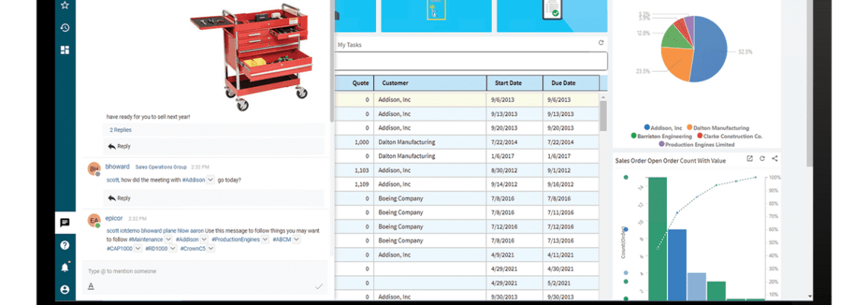Open the #Addison dropdown in bhoward's message
The image size is (868, 305).
(x=210, y=180)
